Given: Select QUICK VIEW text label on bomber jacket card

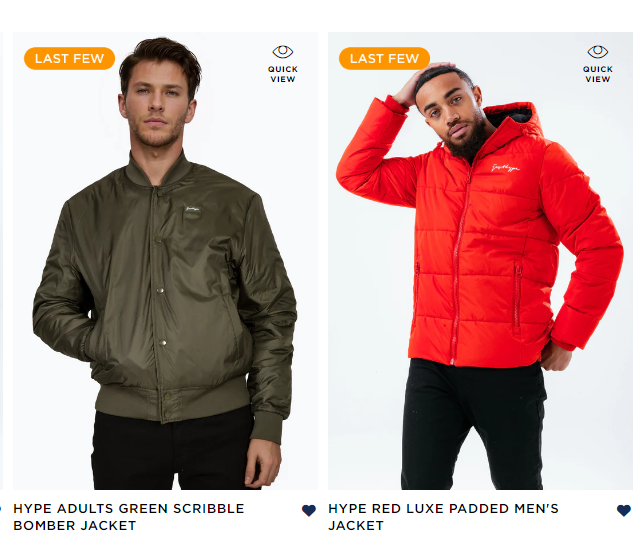Looking at the screenshot, I should [x=283, y=74].
